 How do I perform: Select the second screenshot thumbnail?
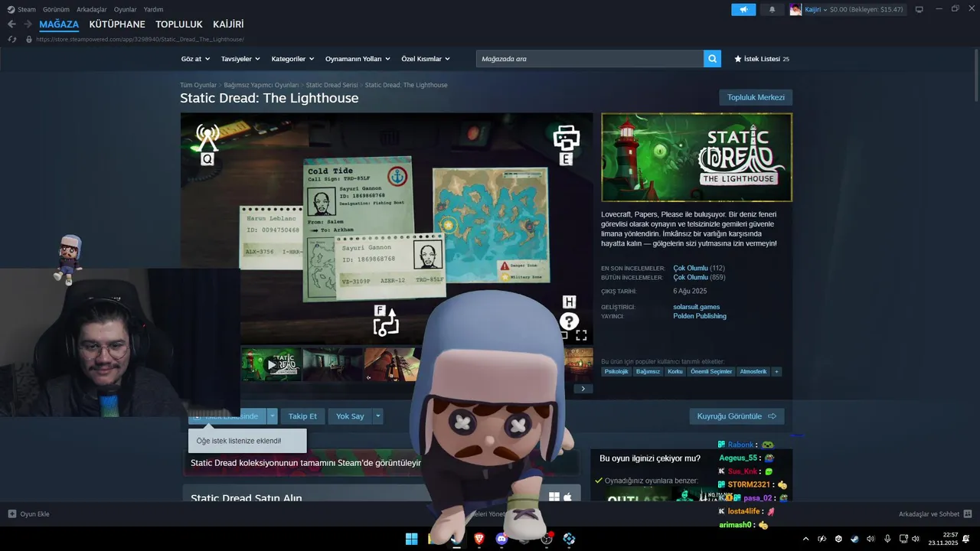[332, 365]
